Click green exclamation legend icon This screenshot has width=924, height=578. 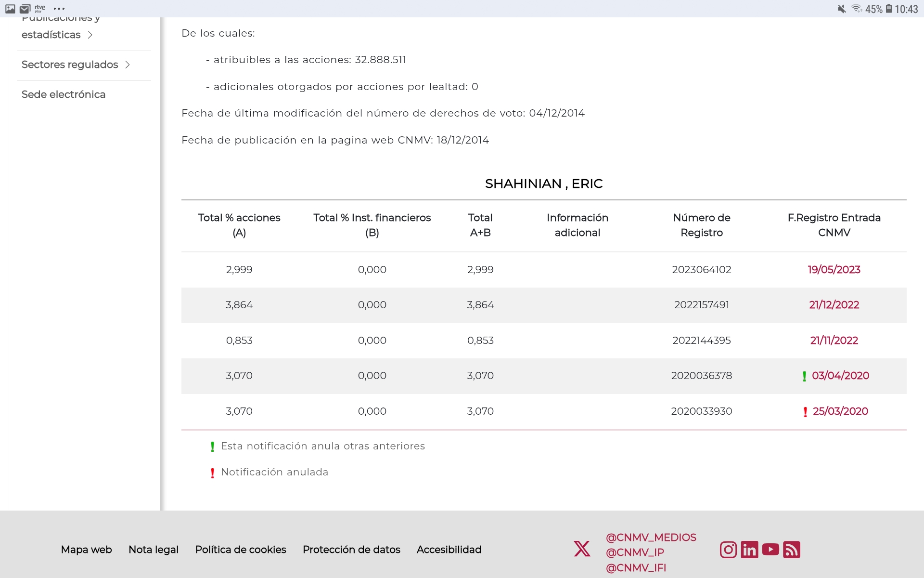coord(212,447)
